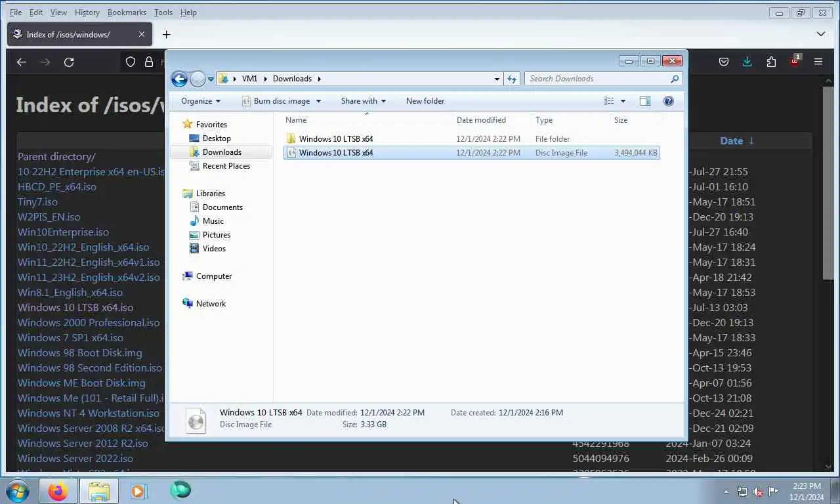
Task: Select Downloads in navigation pane
Action: [222, 152]
